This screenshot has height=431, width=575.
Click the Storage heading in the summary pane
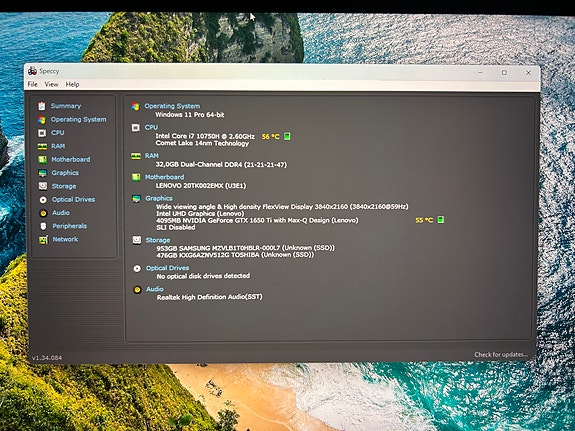coord(158,240)
